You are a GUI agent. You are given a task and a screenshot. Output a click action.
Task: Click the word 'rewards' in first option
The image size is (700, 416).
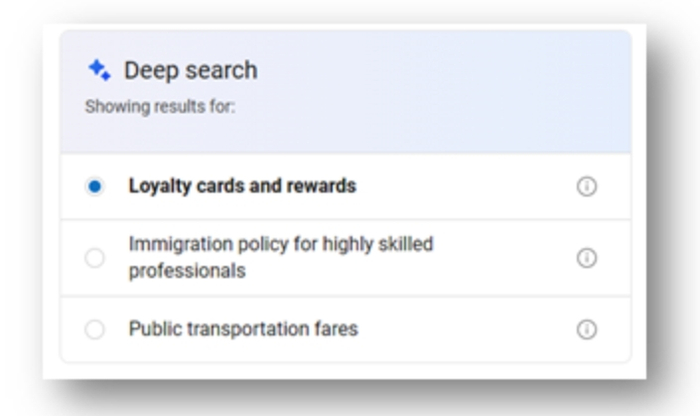pyautogui.click(x=323, y=186)
